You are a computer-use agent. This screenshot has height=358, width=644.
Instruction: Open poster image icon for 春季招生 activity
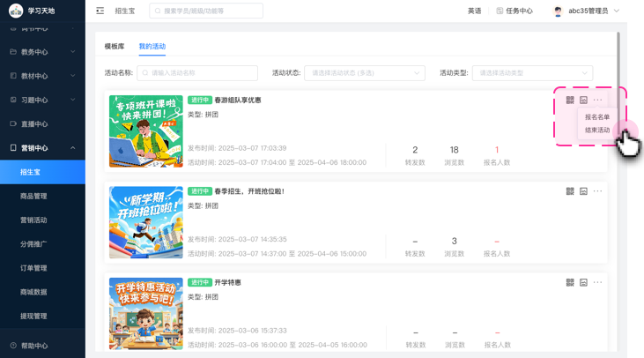[x=583, y=191]
